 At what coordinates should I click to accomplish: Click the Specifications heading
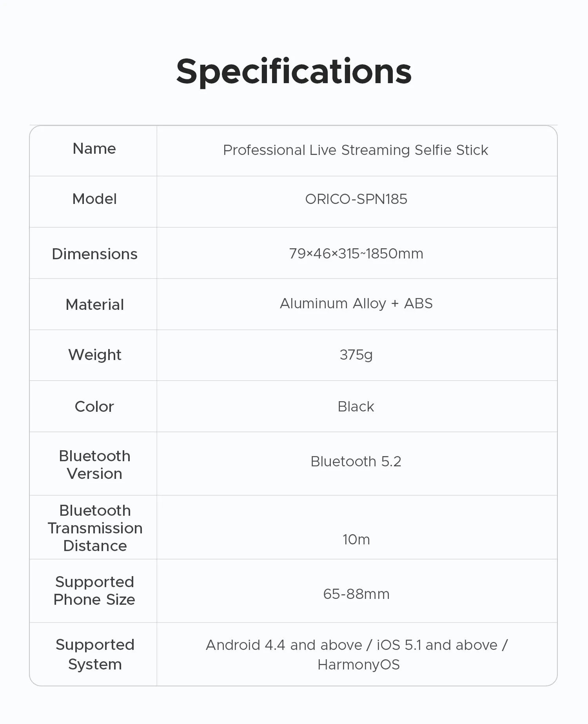[294, 73]
